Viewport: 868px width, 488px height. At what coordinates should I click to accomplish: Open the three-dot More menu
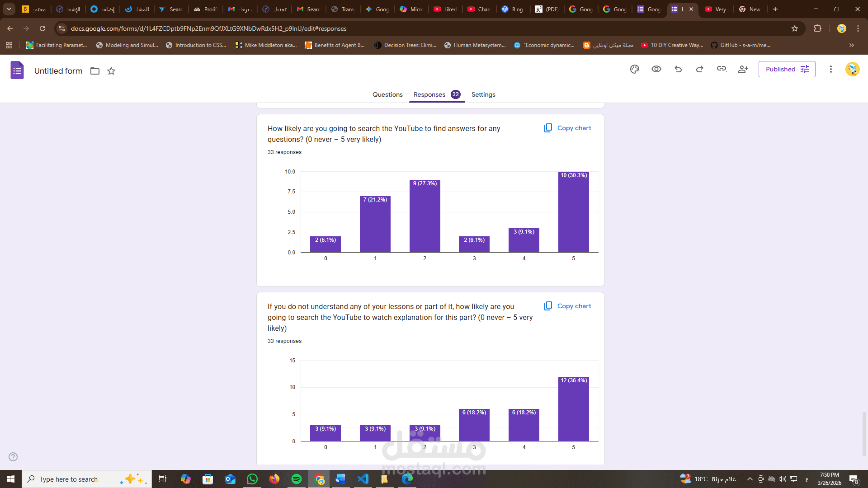[x=830, y=69]
